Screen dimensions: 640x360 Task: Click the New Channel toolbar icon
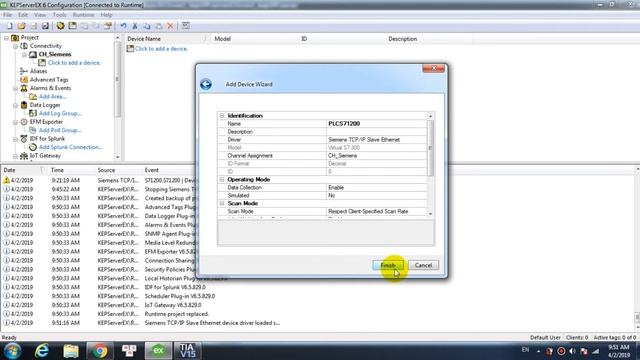60,26
